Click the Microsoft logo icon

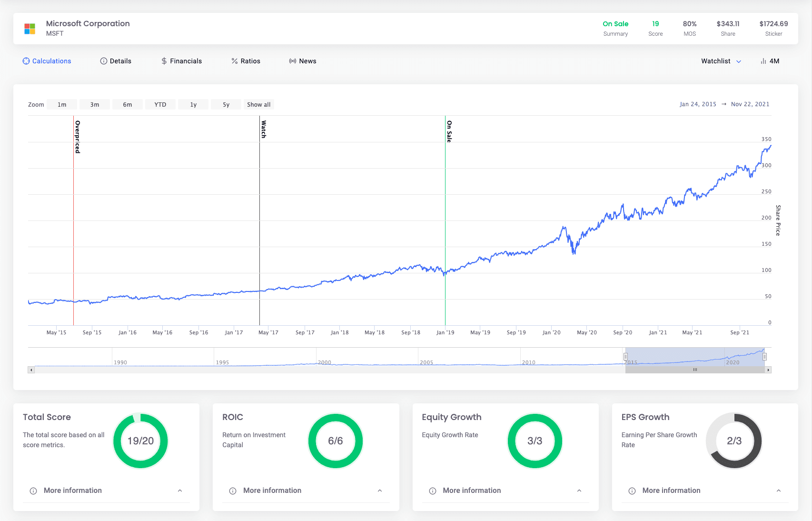[x=30, y=29]
